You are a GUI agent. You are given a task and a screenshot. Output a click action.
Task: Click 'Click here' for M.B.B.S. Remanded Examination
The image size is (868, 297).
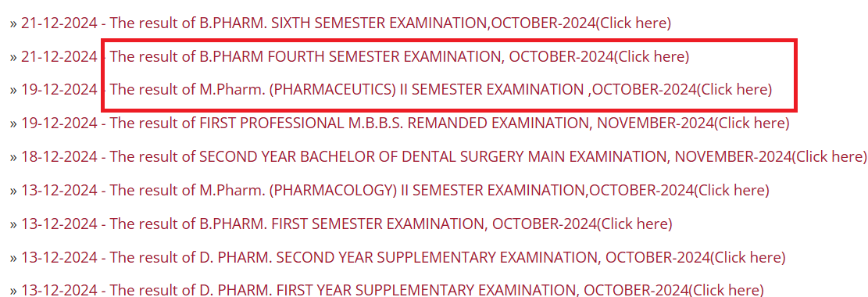(x=752, y=123)
